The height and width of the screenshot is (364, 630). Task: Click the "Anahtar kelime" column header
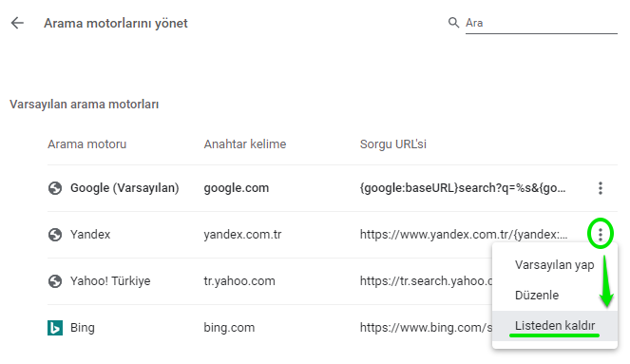click(x=245, y=144)
